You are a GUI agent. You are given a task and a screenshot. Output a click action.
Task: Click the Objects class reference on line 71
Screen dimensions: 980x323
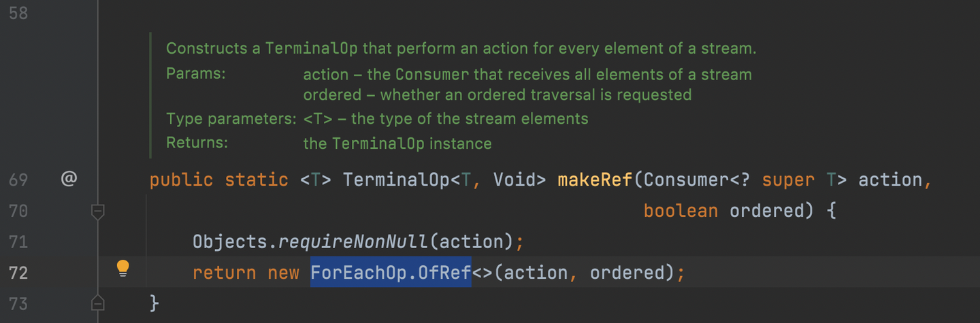pos(230,241)
